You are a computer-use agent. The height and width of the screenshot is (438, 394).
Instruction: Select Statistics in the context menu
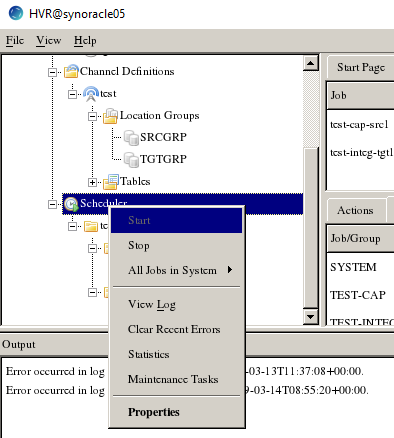(x=176, y=354)
